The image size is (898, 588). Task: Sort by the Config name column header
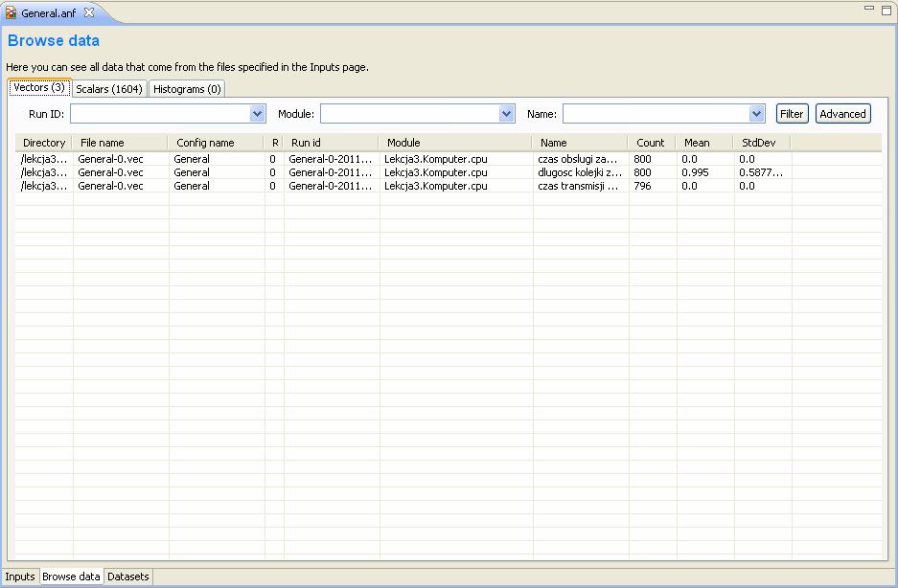tap(217, 143)
